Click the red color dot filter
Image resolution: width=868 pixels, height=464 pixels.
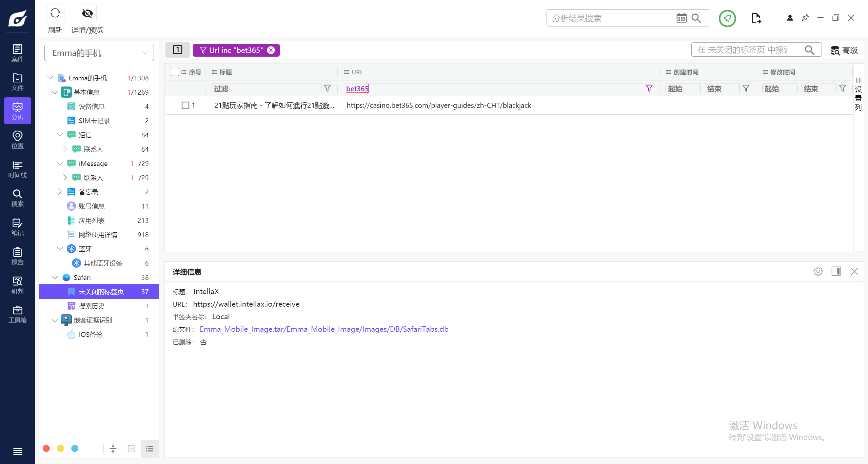pyautogui.click(x=46, y=448)
